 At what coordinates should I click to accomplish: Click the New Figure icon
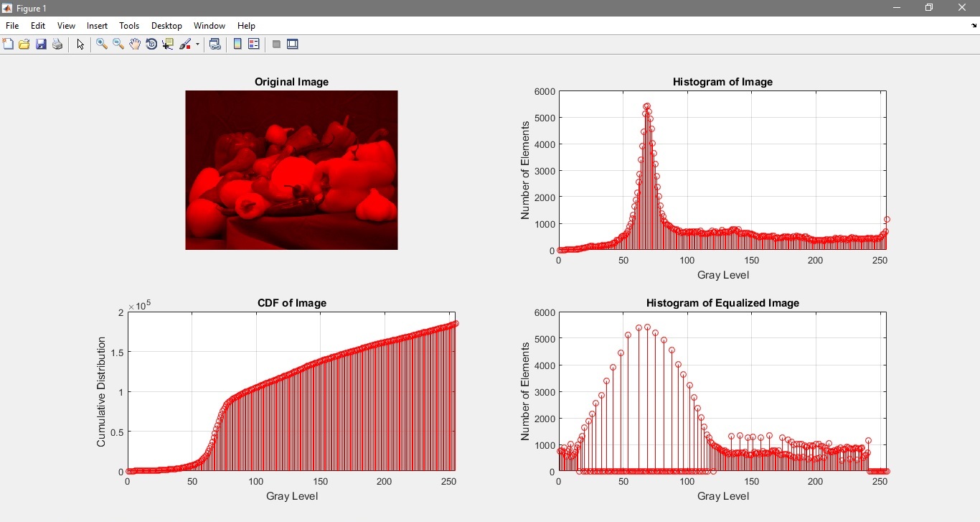click(8, 45)
